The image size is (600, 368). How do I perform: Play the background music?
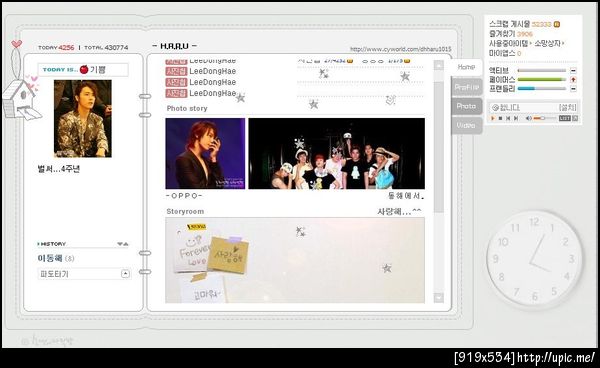click(x=493, y=119)
